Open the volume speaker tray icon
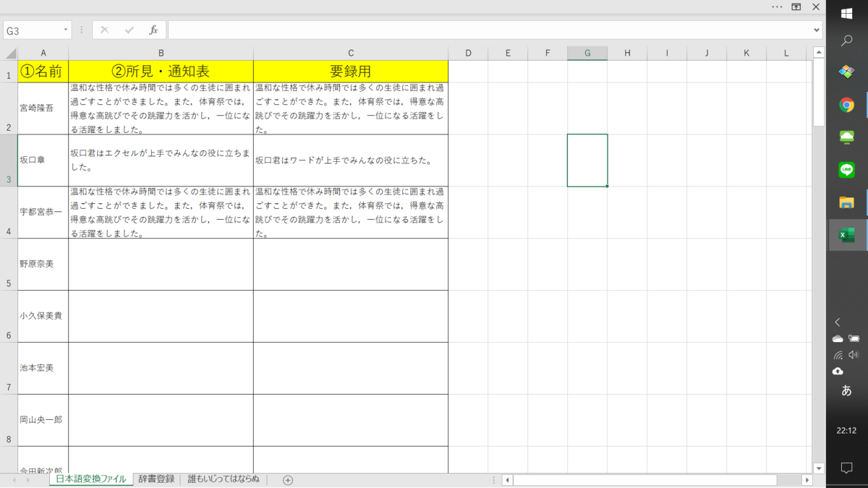 854,355
